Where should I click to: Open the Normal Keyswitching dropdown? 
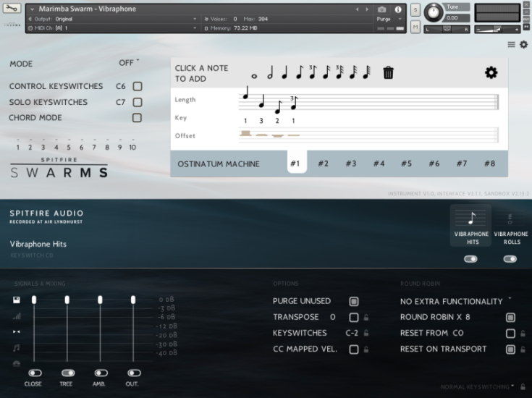tap(478, 387)
